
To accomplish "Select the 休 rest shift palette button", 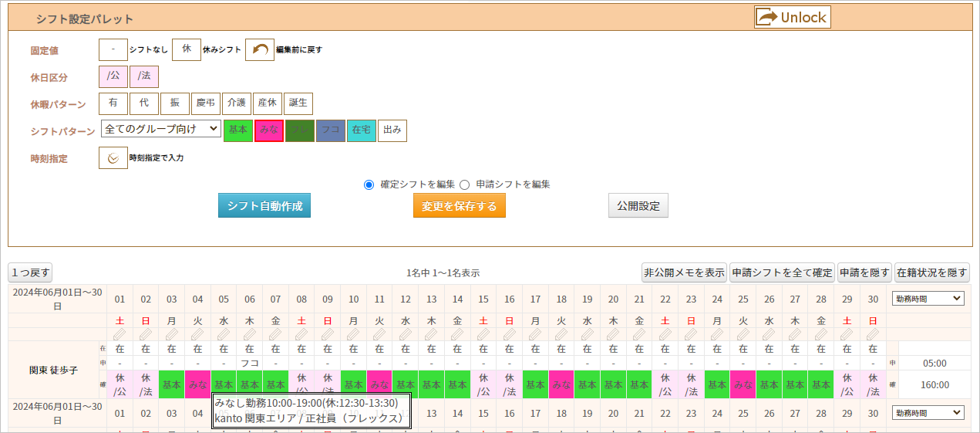I will point(187,49).
